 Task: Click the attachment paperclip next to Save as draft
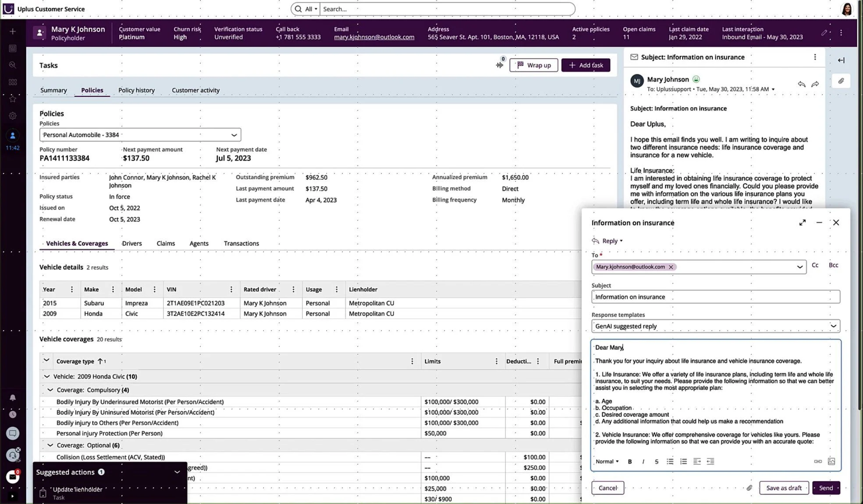(749, 488)
